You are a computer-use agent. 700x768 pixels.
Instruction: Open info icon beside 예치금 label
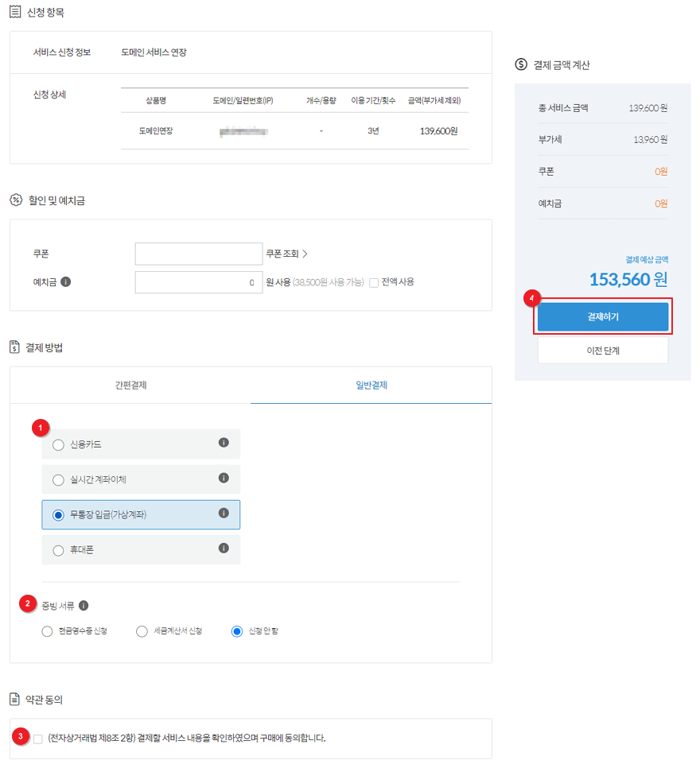tap(66, 281)
